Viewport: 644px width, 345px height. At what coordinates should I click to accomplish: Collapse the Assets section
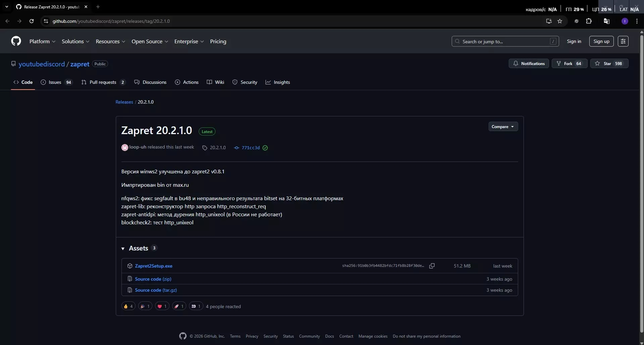point(123,248)
